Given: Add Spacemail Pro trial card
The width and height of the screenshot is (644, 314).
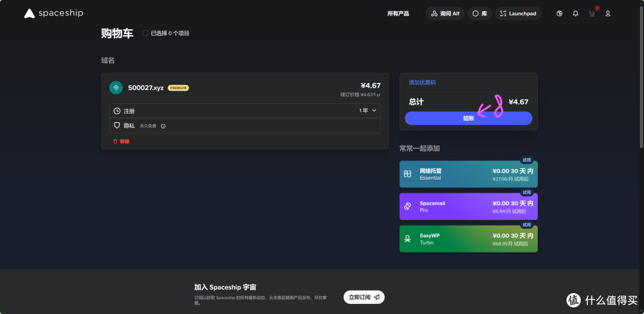Looking at the screenshot, I should click(x=469, y=207).
